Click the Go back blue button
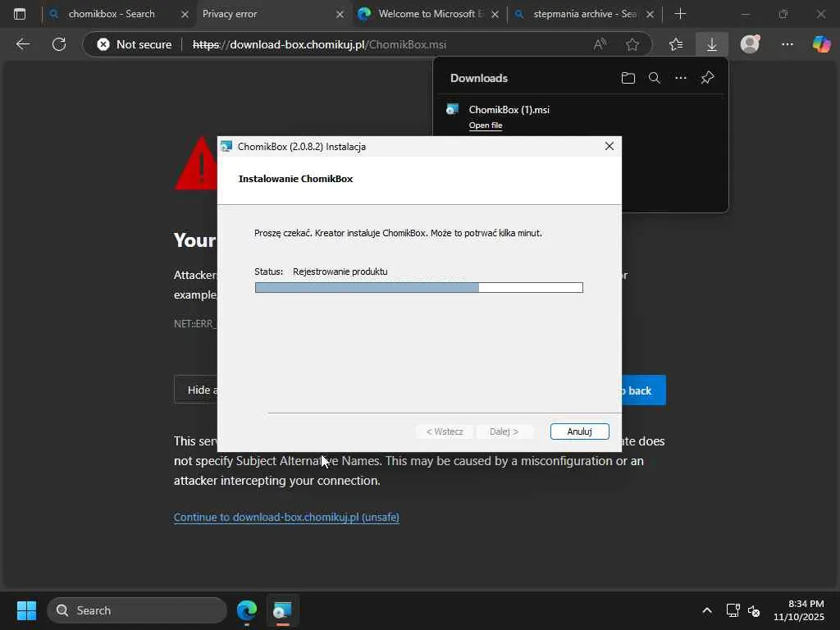Image resolution: width=840 pixels, height=630 pixels. (643, 390)
